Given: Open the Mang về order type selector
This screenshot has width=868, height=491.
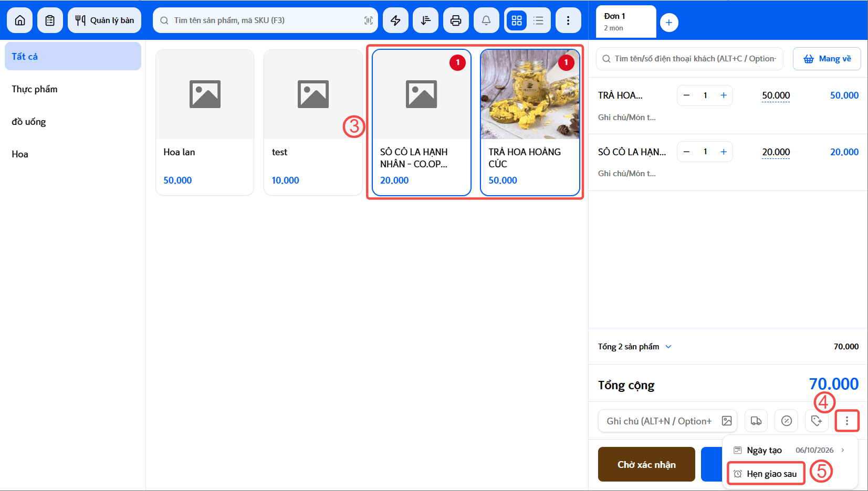Looking at the screenshot, I should tap(827, 59).
